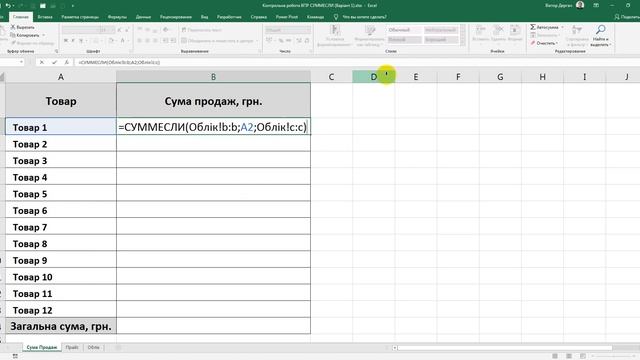640x360 pixels.
Task: Add a new sheet with plus button
Action: pos(118,347)
